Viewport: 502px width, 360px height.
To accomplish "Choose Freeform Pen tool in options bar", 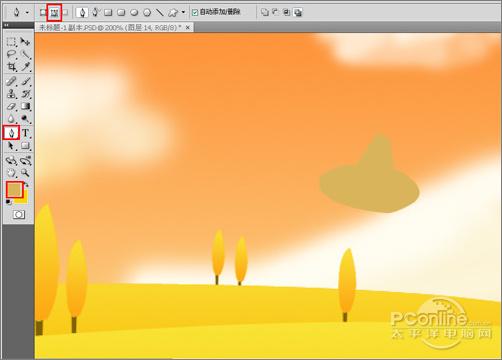I will pyautogui.click(x=95, y=13).
